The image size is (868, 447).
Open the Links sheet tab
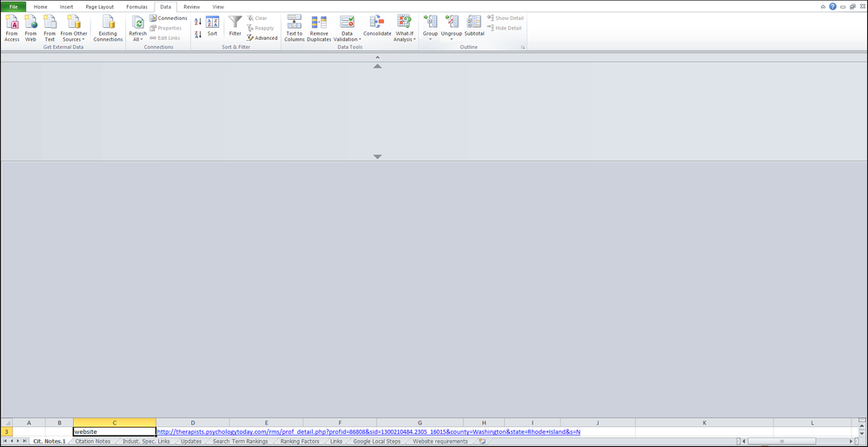(x=336, y=442)
